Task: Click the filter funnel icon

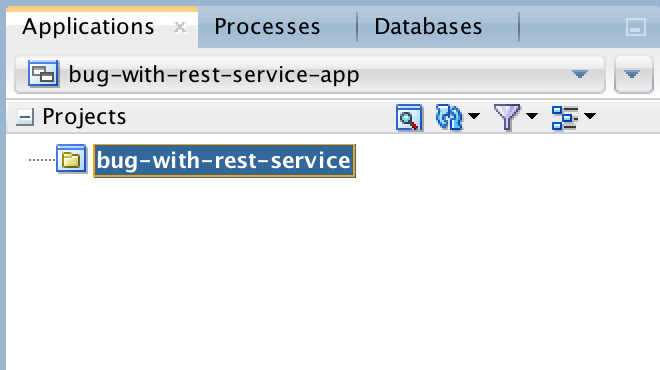Action: click(507, 117)
